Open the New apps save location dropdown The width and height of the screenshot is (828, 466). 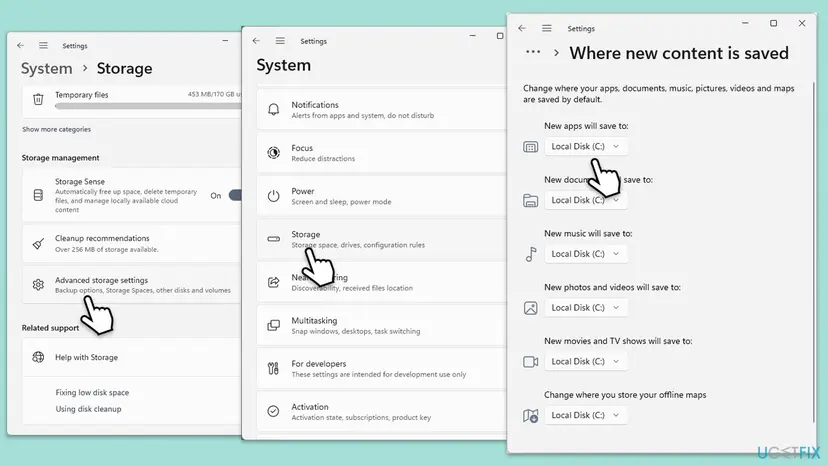pos(586,146)
